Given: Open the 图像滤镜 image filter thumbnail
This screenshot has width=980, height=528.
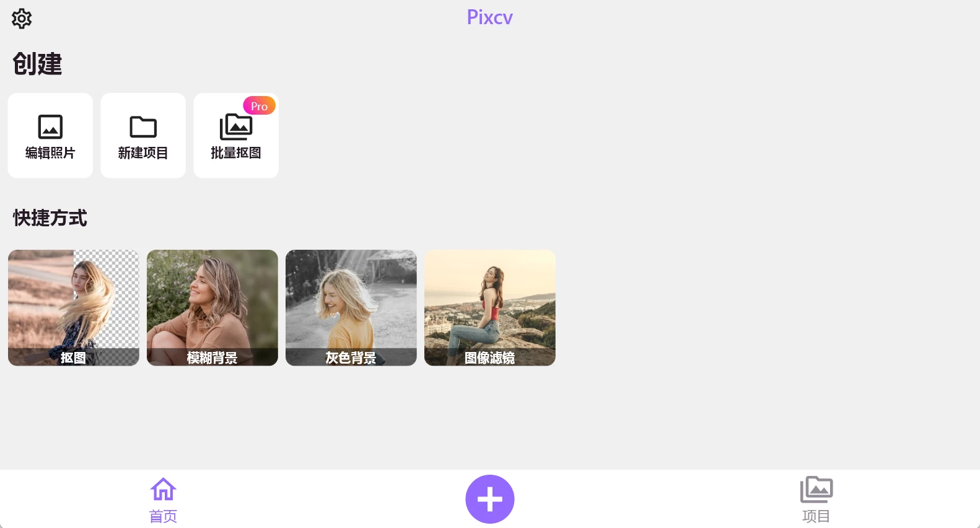Looking at the screenshot, I should pos(490,308).
